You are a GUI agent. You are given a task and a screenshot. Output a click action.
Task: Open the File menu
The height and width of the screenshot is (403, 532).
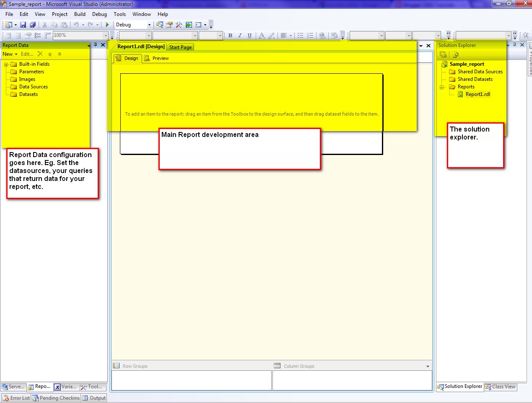pos(9,14)
